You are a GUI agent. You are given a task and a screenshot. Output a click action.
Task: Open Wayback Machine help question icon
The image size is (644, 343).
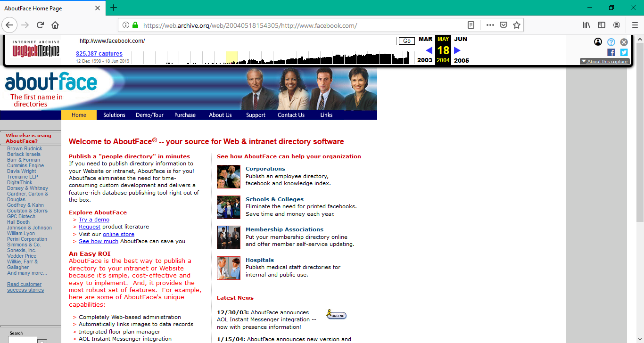611,42
